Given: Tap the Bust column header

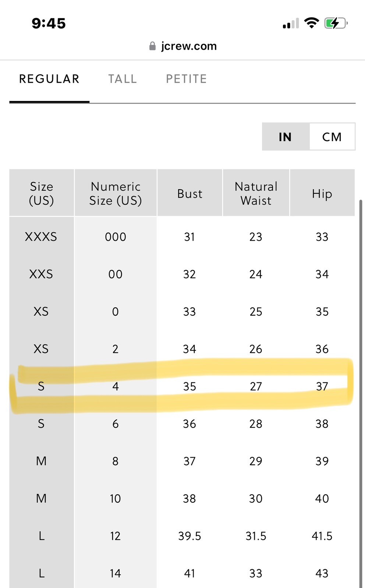Looking at the screenshot, I should [x=190, y=193].
